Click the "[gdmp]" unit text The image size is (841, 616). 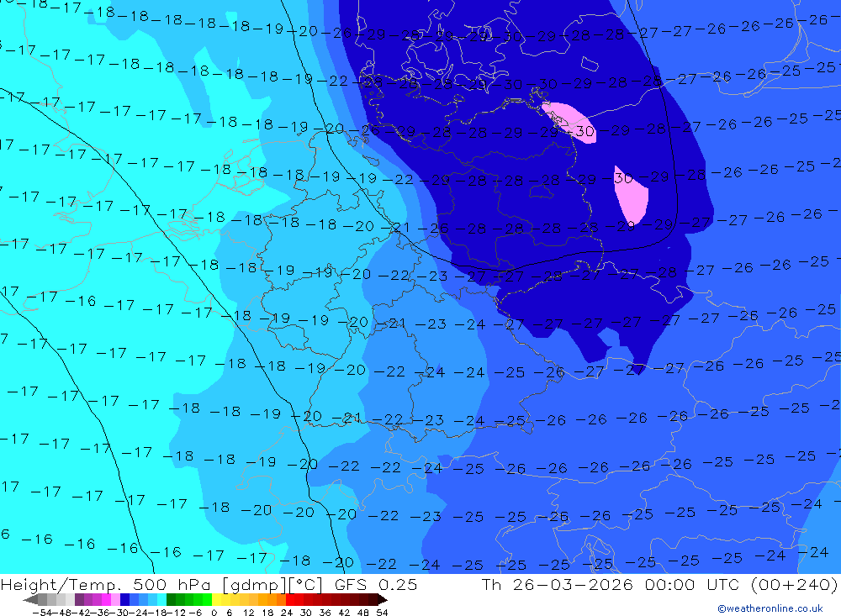click(254, 585)
